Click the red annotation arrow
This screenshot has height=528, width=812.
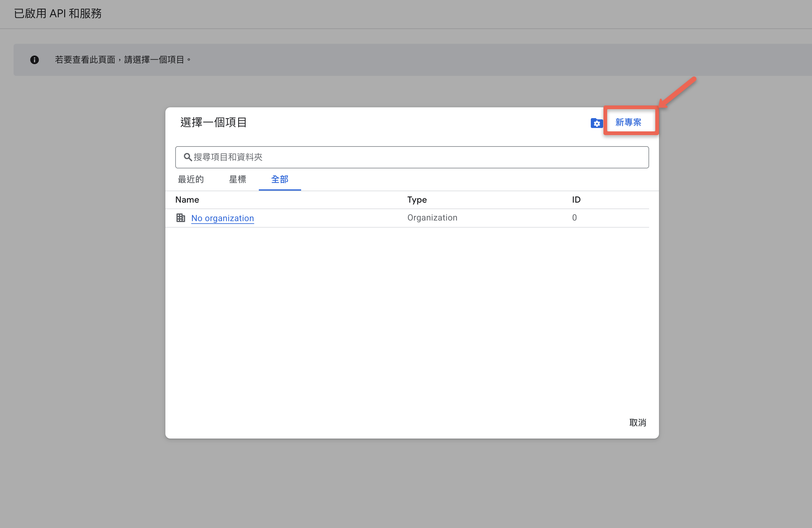click(678, 91)
